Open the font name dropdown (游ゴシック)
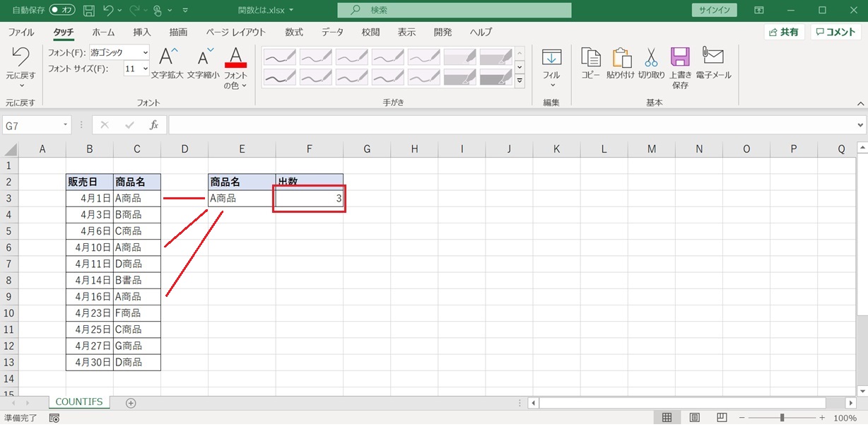 [145, 52]
